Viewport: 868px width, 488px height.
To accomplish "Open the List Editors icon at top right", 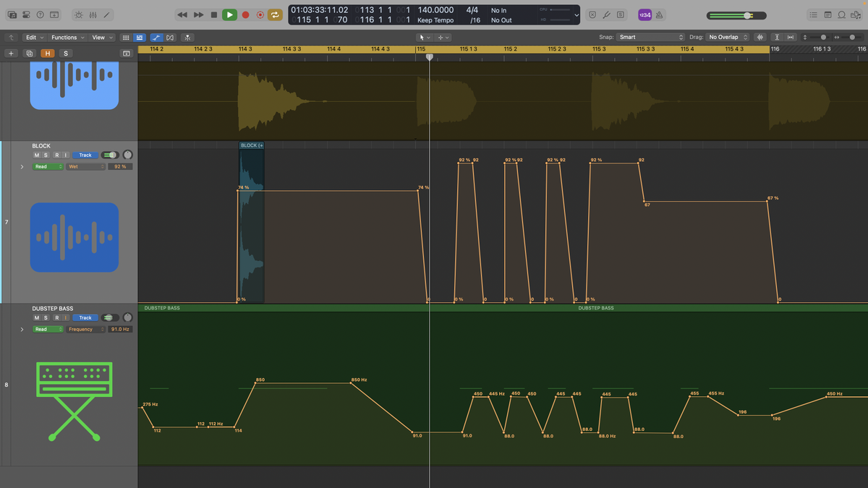I will click(814, 14).
